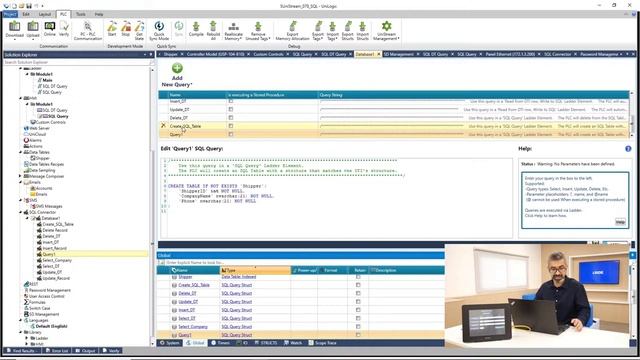
Task: Click the Rebuild All icon
Action: tap(213, 31)
